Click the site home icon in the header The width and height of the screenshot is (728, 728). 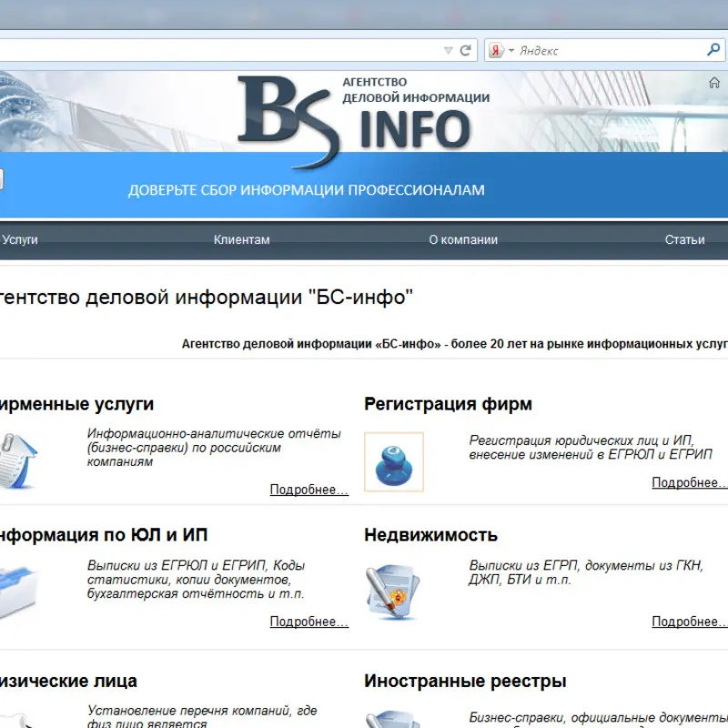pos(714,83)
